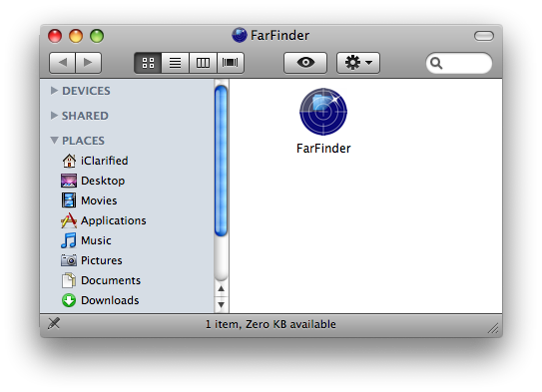Select the Downloads label in sidebar
The width and height of the screenshot is (542, 392).
pos(110,300)
